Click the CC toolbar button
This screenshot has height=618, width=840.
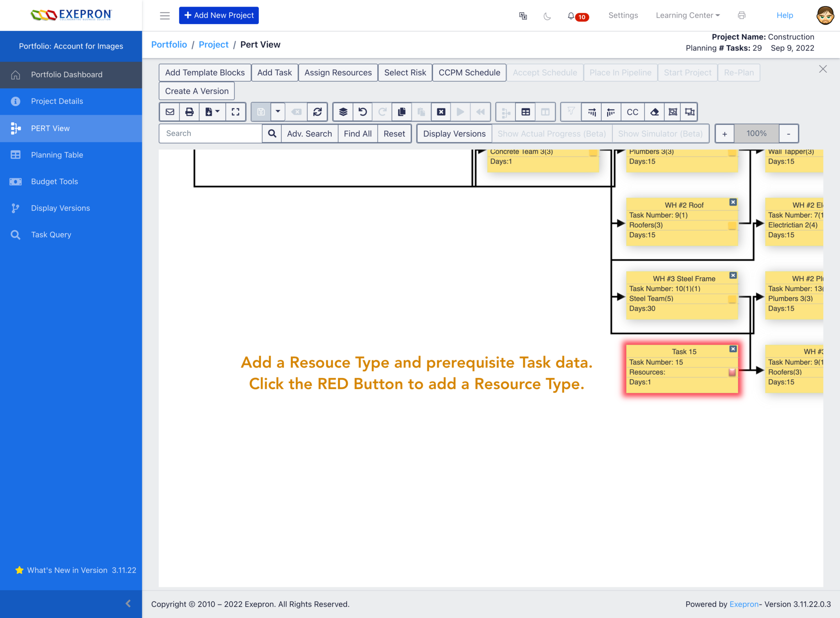coord(632,112)
